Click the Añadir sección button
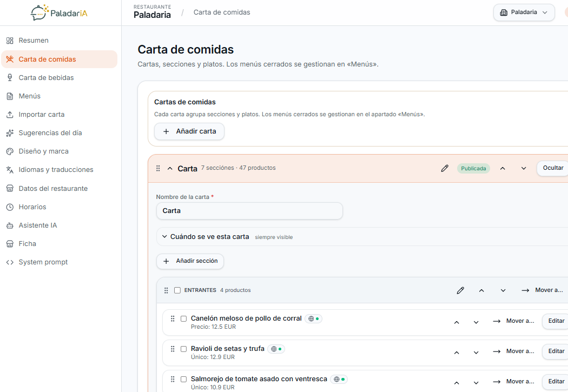The height and width of the screenshot is (392, 568). tap(190, 261)
